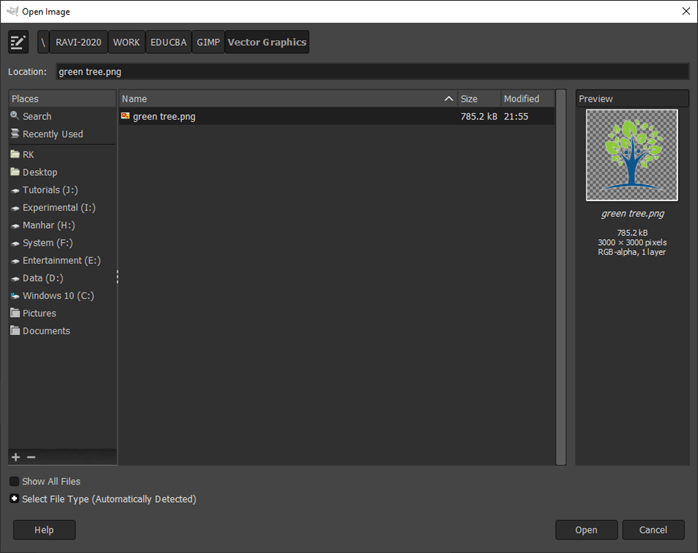Click the Documents folder icon
Image resolution: width=698 pixels, height=553 pixels.
(x=15, y=330)
